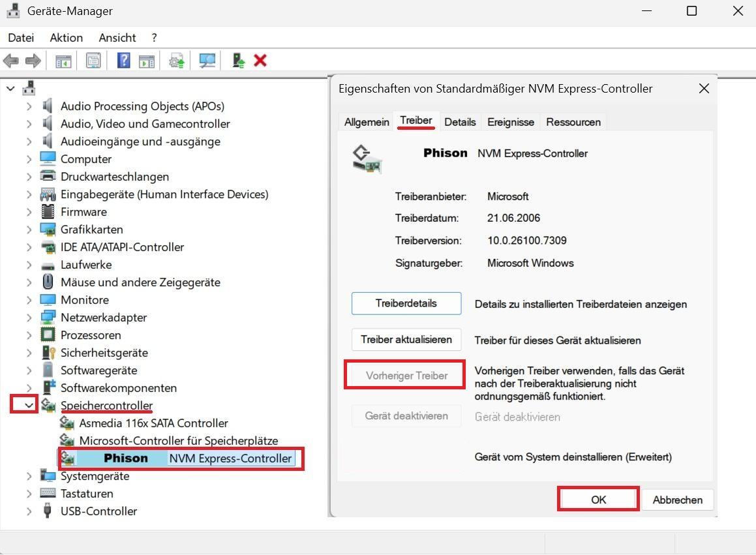Collapse the root computer node
The width and height of the screenshot is (756, 555).
[10, 89]
